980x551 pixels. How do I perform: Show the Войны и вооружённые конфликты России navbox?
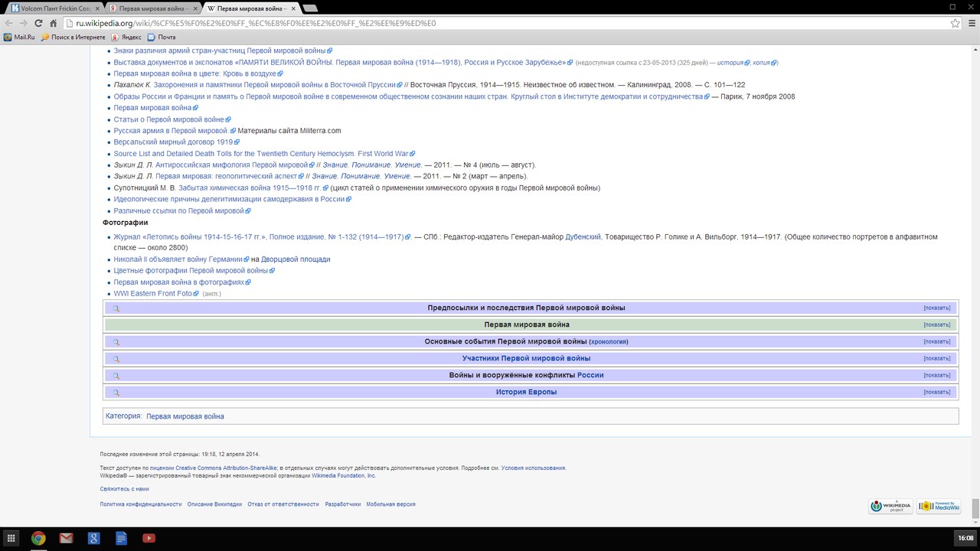coord(937,376)
